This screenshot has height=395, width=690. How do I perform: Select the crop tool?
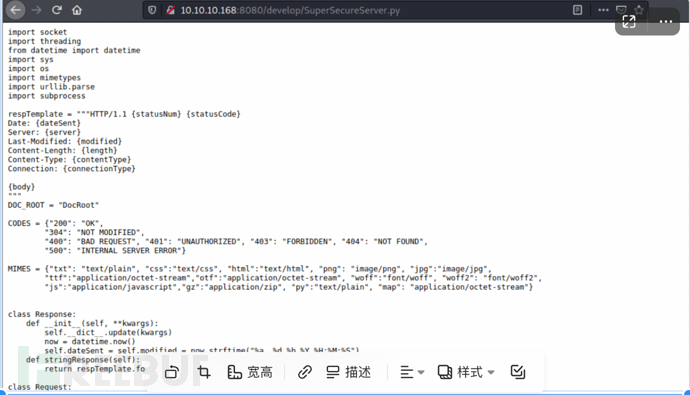pos(204,372)
